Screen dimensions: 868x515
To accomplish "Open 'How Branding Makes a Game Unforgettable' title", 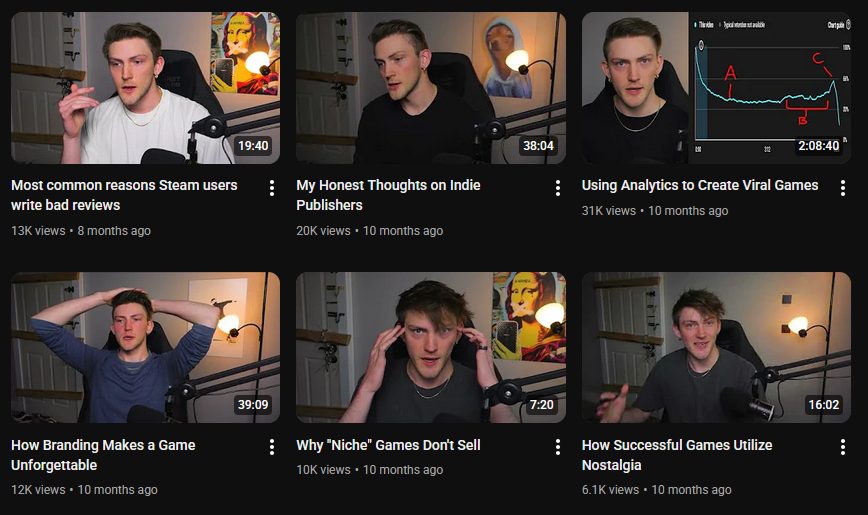I will coord(103,455).
